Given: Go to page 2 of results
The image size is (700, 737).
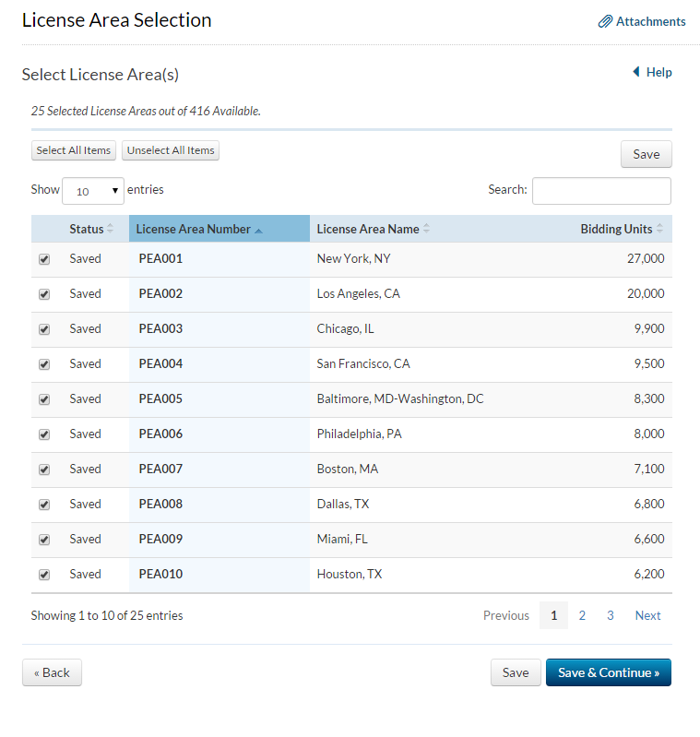Looking at the screenshot, I should tap(582, 615).
